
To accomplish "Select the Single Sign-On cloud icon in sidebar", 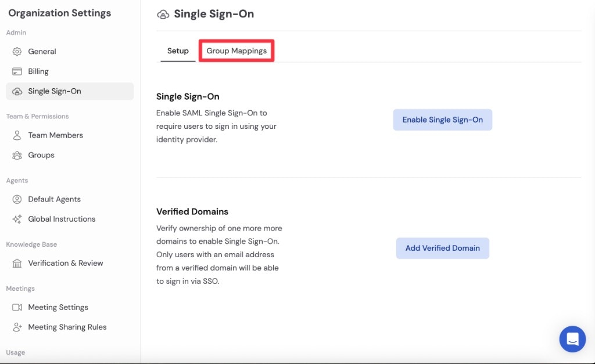I will [17, 91].
